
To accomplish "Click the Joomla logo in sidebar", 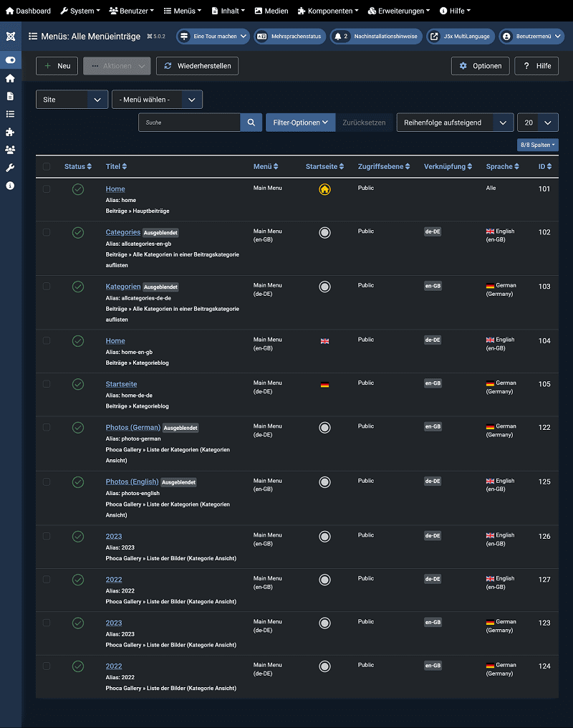I will 10,36.
